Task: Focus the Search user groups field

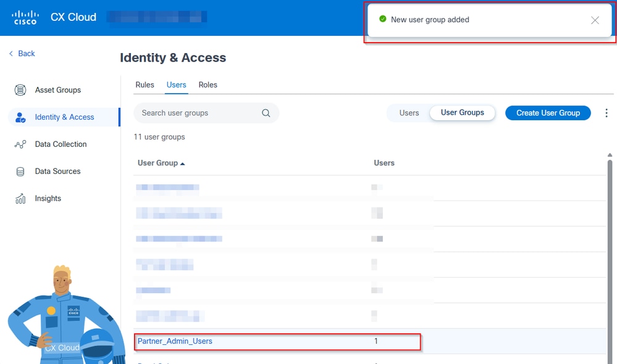Action: (x=206, y=113)
